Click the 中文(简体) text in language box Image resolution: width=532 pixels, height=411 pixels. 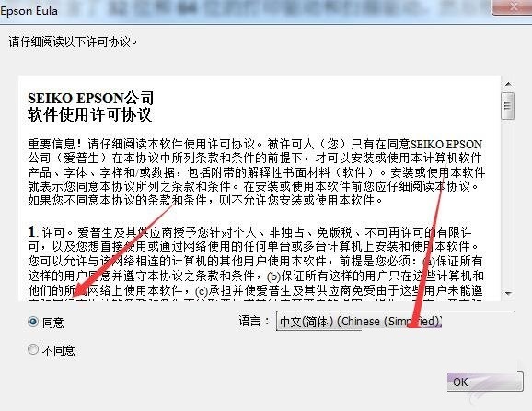pyautogui.click(x=307, y=322)
